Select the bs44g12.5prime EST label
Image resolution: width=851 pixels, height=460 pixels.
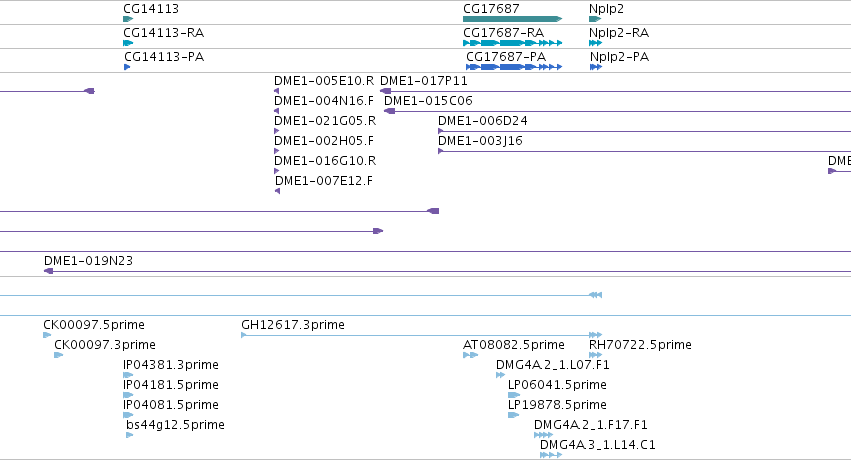pos(175,425)
